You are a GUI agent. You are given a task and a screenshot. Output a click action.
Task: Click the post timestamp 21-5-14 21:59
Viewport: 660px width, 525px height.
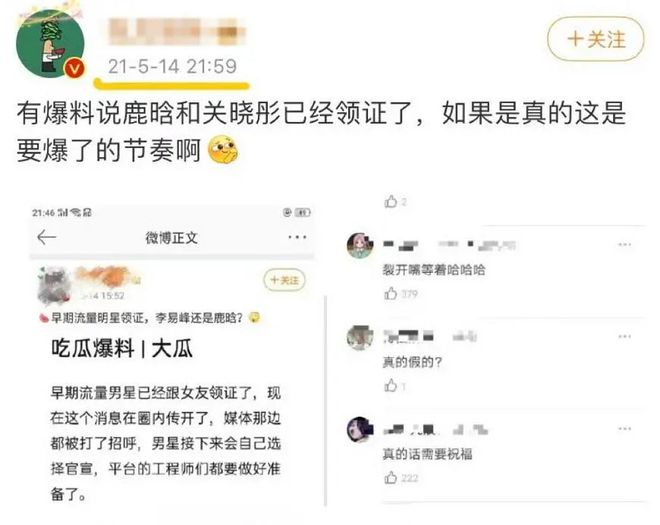tap(172, 67)
